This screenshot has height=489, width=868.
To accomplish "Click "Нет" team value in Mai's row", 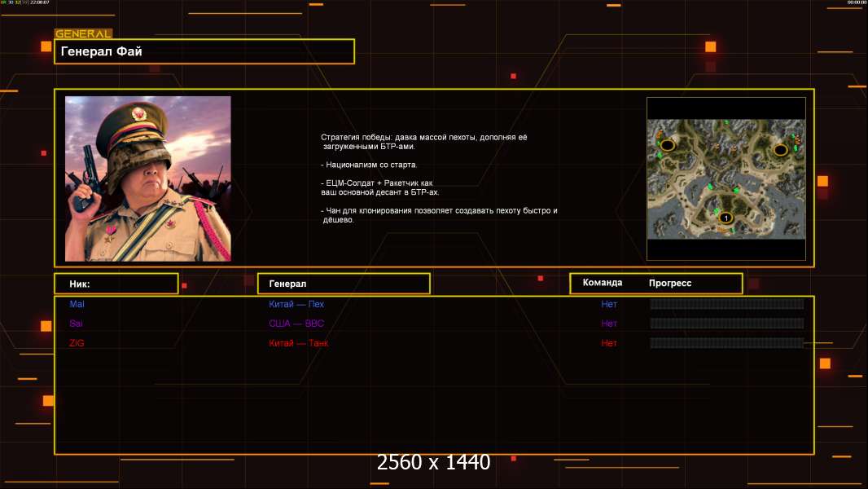I will coord(609,304).
